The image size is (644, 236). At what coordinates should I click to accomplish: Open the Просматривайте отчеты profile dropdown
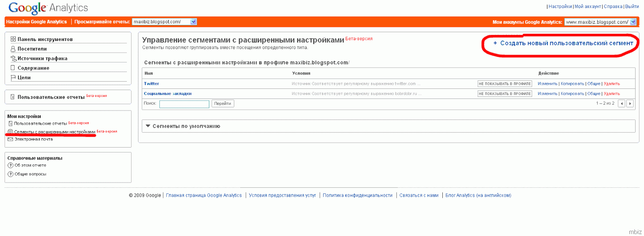click(165, 22)
